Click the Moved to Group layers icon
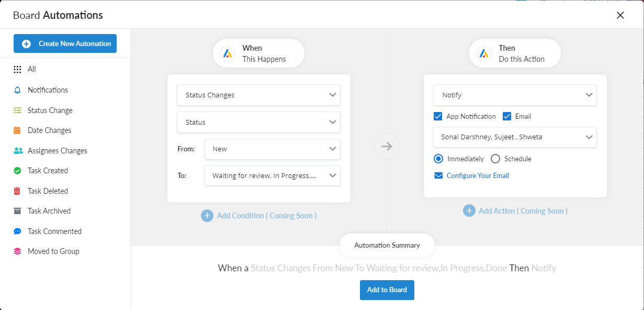 (17, 251)
